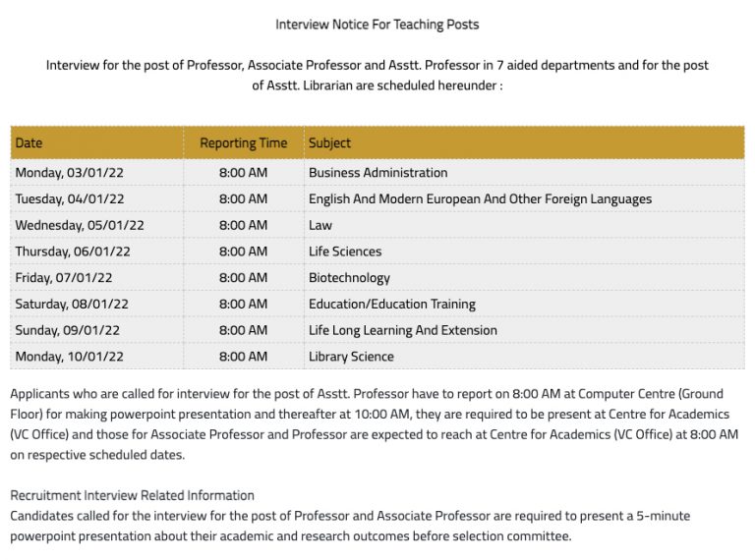Click the 'Law' subject cell

[x=320, y=225]
